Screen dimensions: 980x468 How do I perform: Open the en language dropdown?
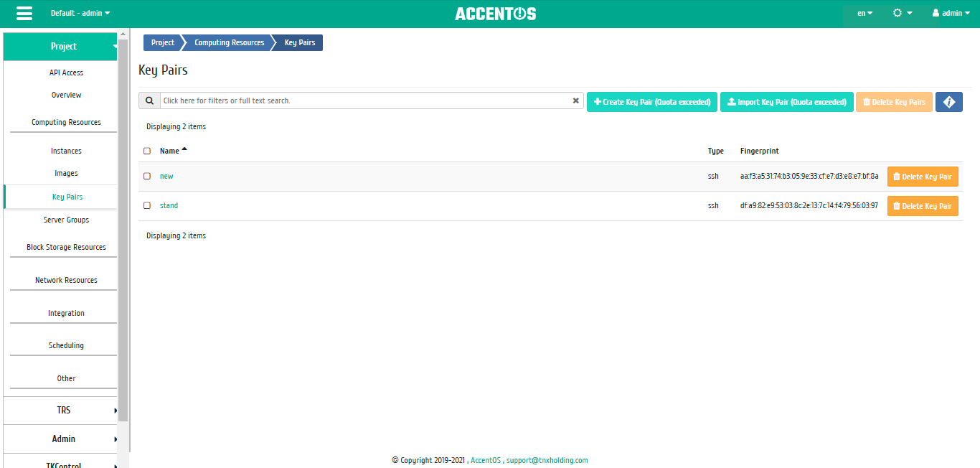[865, 13]
